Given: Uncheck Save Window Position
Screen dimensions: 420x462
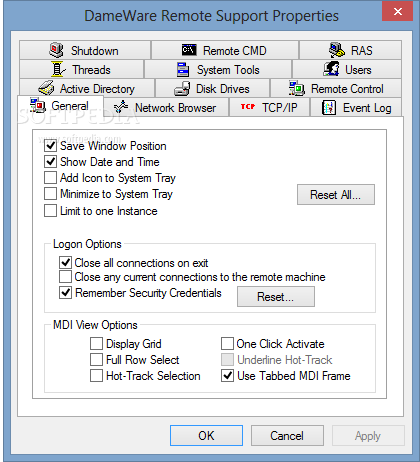Looking at the screenshot, I should [50, 146].
